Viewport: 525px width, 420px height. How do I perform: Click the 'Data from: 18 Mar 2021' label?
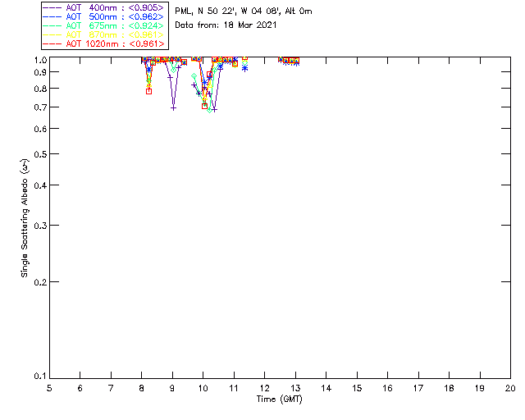tap(226, 25)
